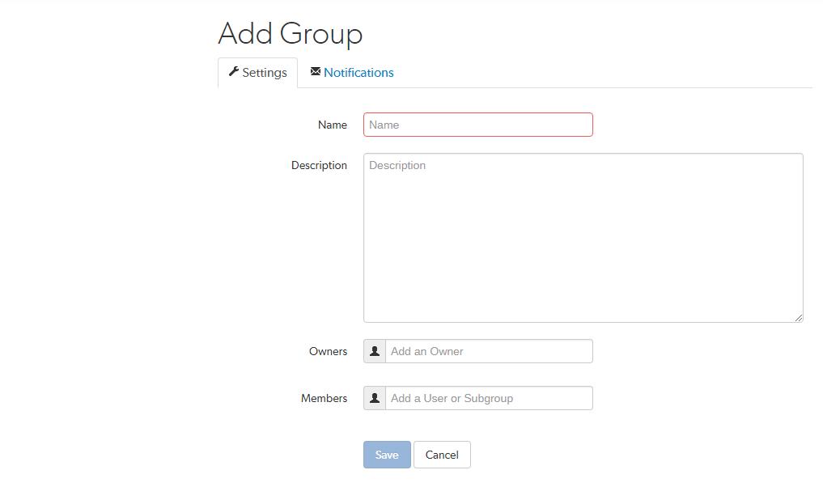Click the Description textarea resize handle
823x504 pixels.
pyautogui.click(x=800, y=318)
